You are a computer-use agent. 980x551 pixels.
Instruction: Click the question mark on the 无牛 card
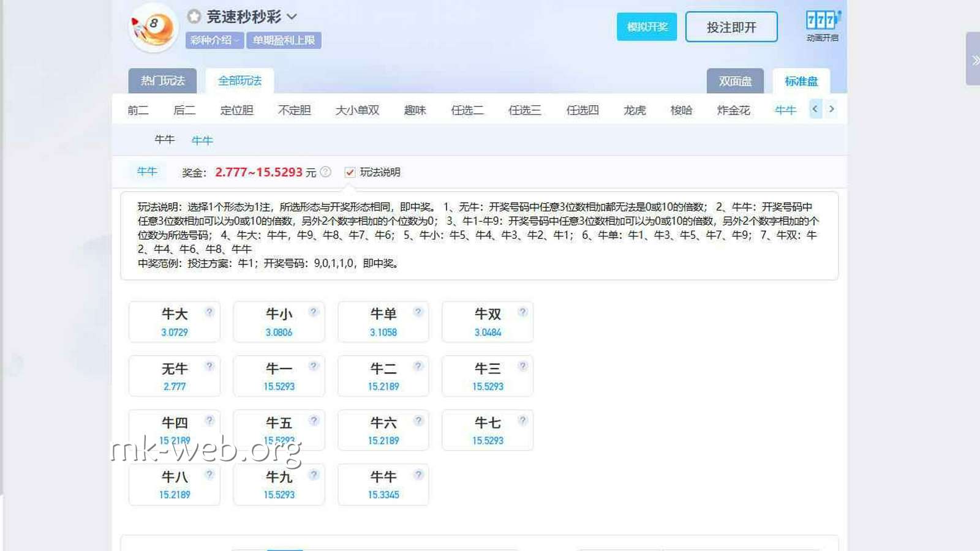click(x=209, y=366)
